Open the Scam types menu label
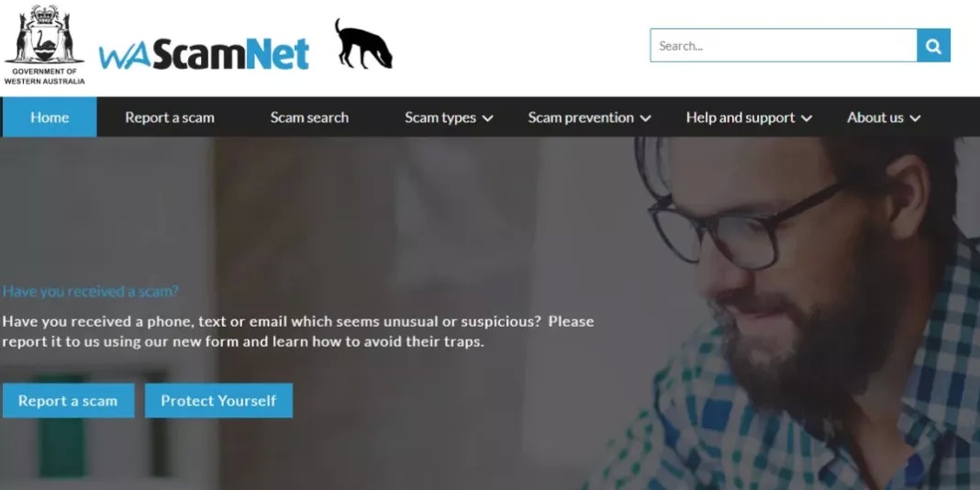980x490 pixels. [x=440, y=117]
